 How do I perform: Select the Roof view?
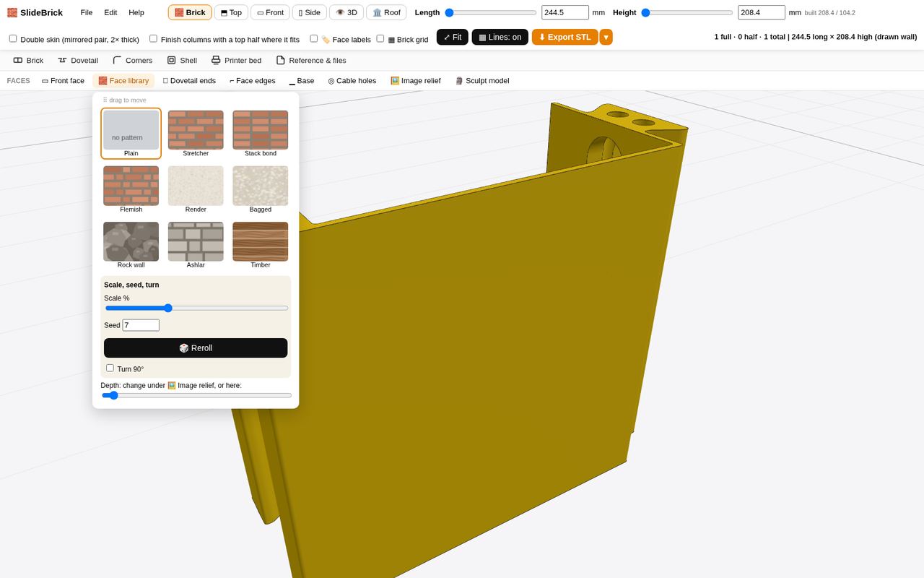click(386, 12)
